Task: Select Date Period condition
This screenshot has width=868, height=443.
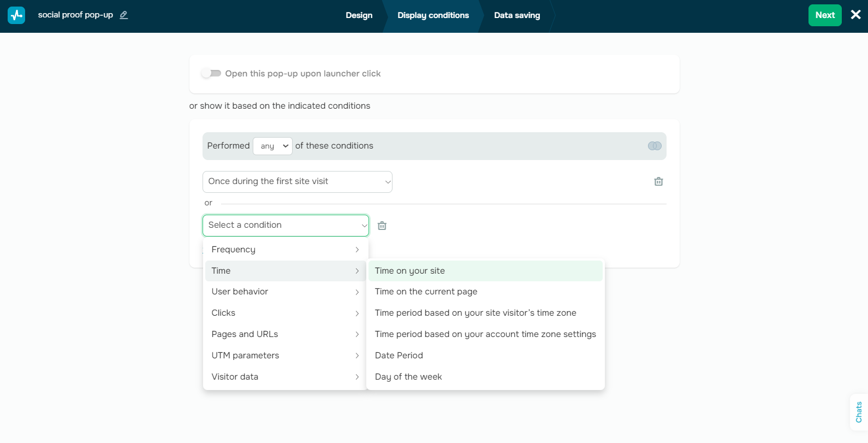Action: pos(399,356)
